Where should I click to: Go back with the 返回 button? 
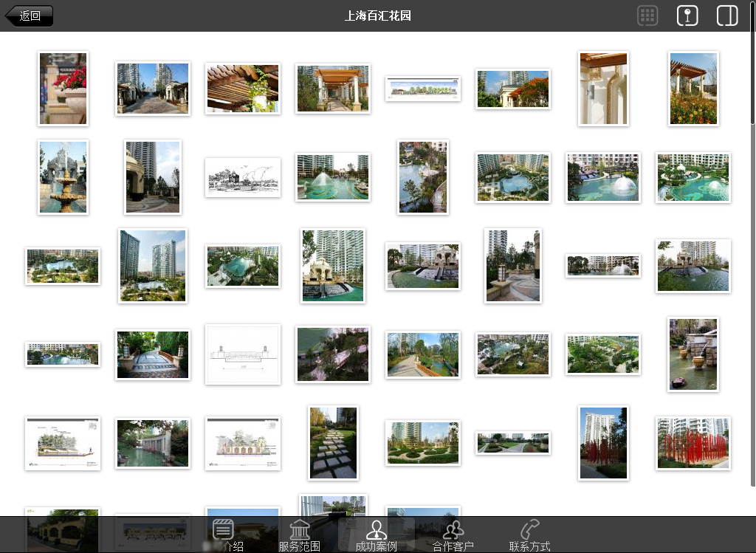click(30, 16)
